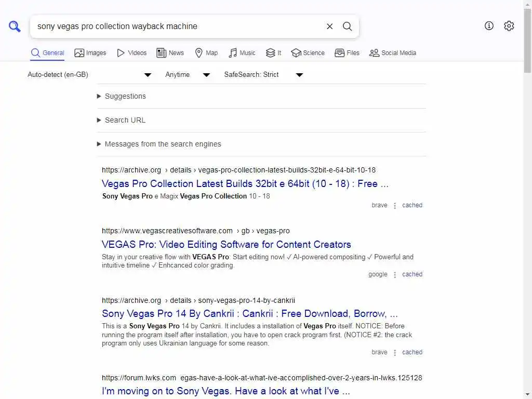This screenshot has width=532, height=399.
Task: Open cached link for VEGAS Pro result
Action: (x=412, y=274)
